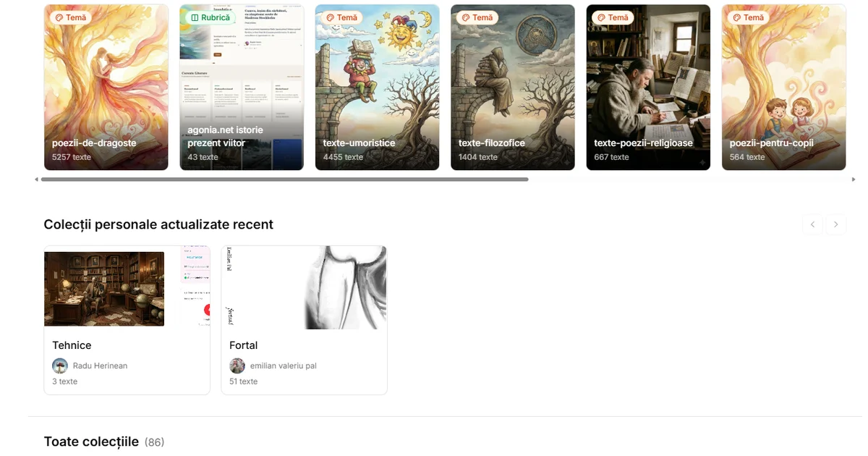The height and width of the screenshot is (456, 868).
Task: Click the right arrow of the horizontal scrollbar
Action: (854, 180)
